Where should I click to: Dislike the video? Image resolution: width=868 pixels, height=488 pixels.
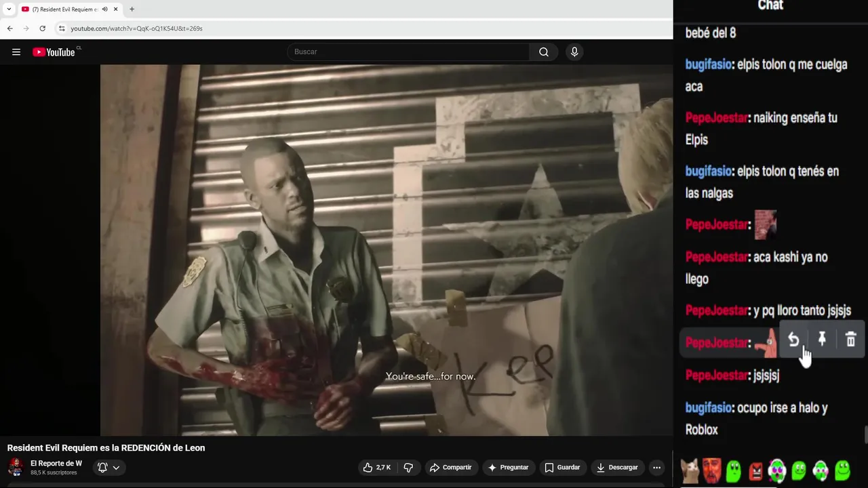click(x=408, y=468)
